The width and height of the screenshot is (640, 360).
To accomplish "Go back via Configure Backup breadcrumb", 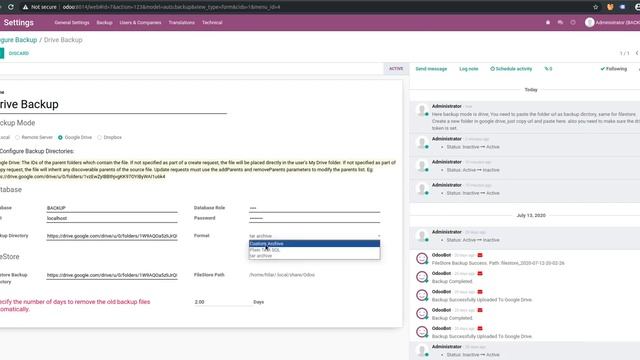I will 18,40.
